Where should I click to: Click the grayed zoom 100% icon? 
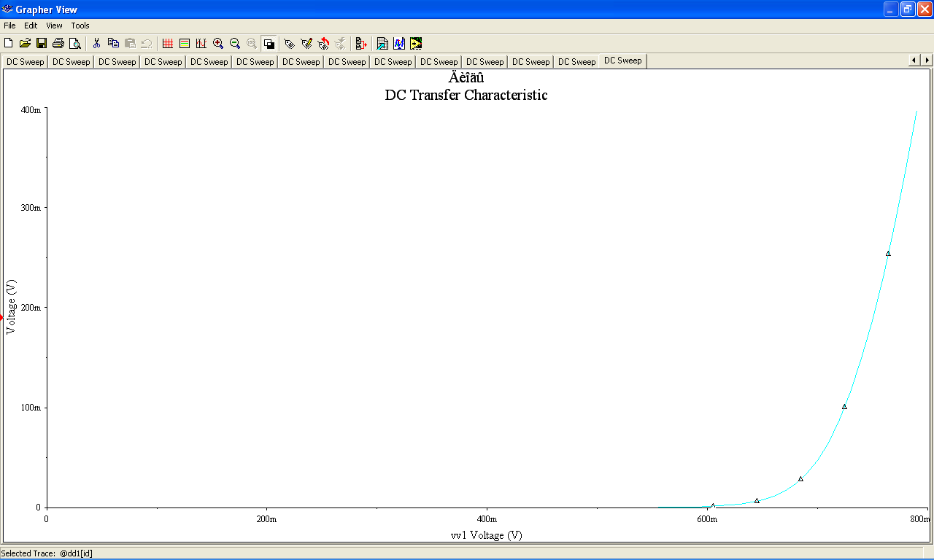(x=252, y=44)
